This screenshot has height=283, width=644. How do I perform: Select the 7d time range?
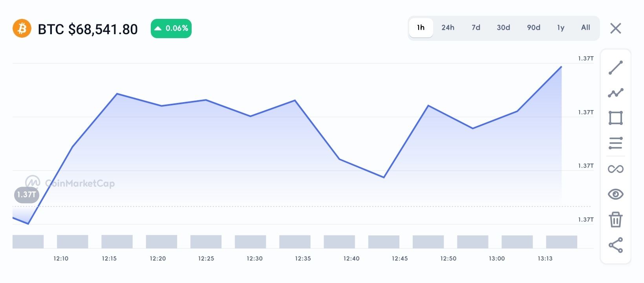pyautogui.click(x=476, y=28)
